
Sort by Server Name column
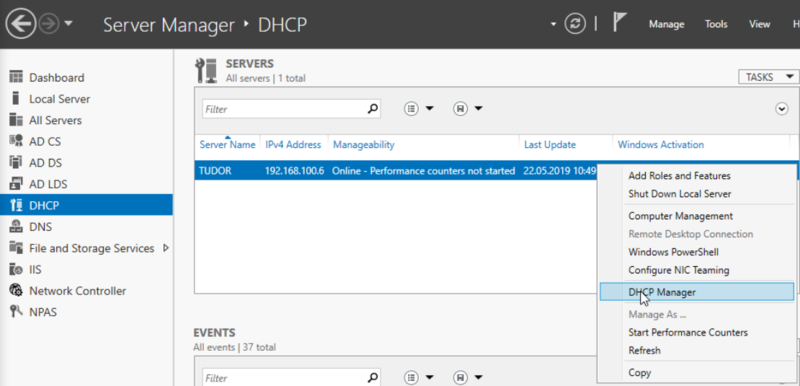227,145
